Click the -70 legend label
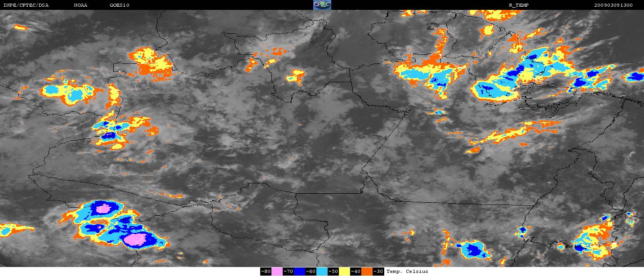 pyautogui.click(x=288, y=272)
